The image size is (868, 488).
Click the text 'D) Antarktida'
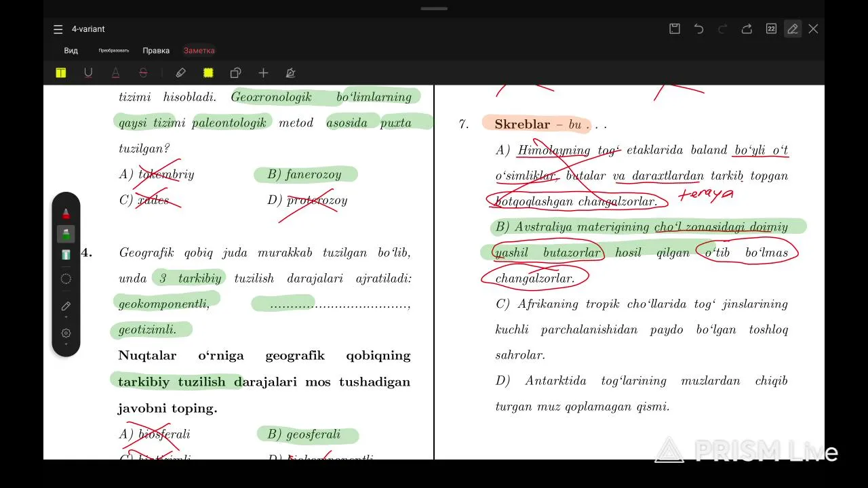(x=541, y=381)
